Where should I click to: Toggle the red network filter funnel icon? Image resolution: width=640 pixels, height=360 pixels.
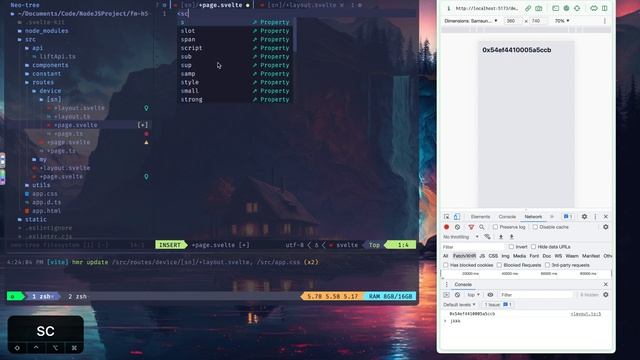pyautogui.click(x=471, y=227)
